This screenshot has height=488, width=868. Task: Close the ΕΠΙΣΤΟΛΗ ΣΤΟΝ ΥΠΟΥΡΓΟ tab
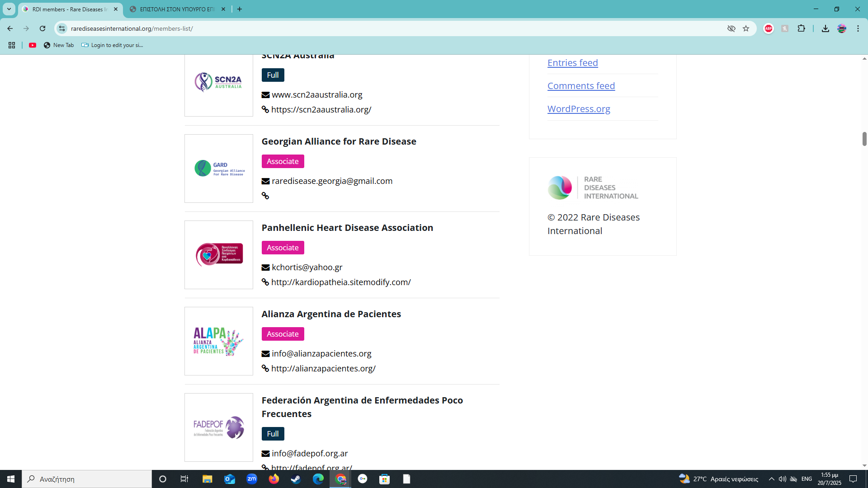point(223,9)
